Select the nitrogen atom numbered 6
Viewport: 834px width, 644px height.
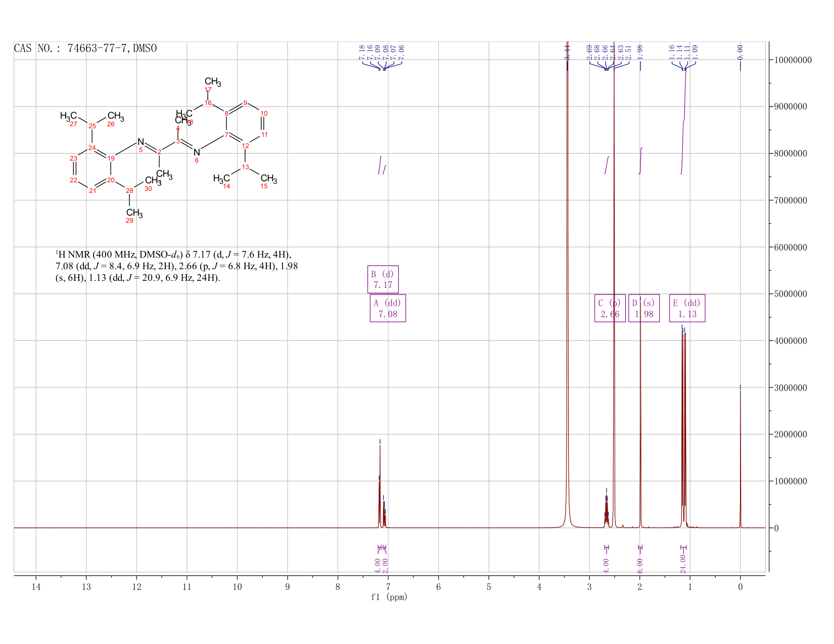(x=197, y=152)
